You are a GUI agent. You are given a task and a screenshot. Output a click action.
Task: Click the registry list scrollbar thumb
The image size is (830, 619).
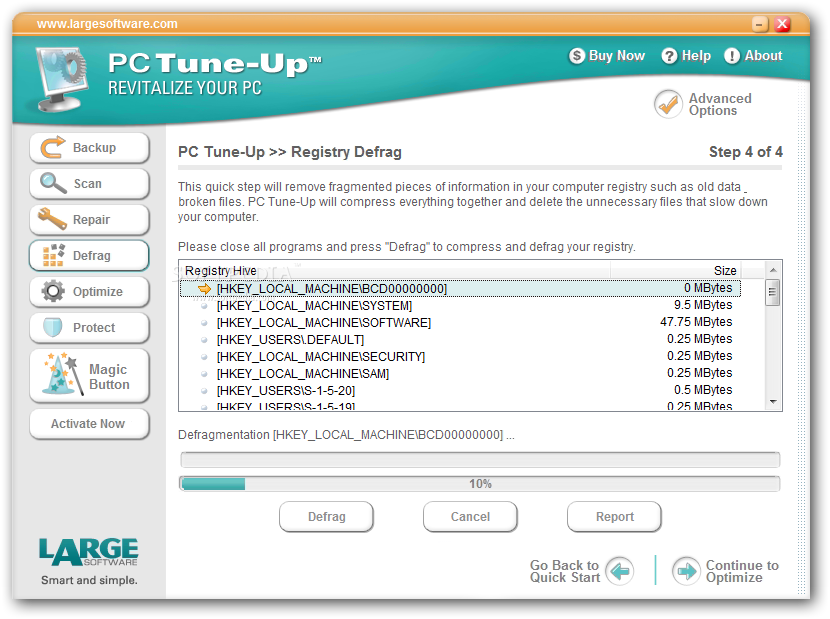coord(773,293)
